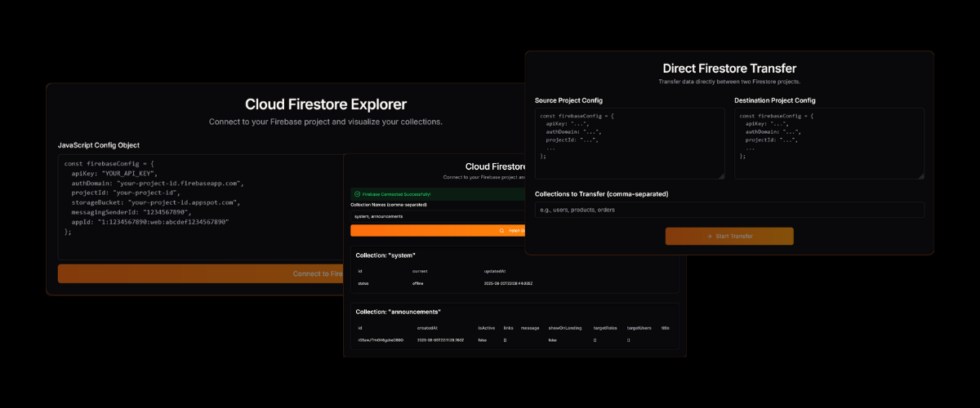Click the system table updatedAt timestamp value
This screenshot has width=980, height=408.
point(508,283)
